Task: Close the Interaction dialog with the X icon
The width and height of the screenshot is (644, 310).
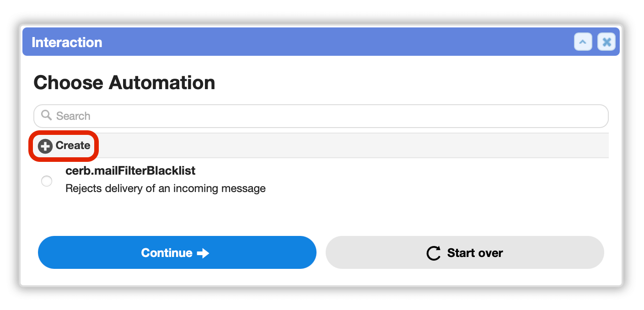Action: point(606,42)
